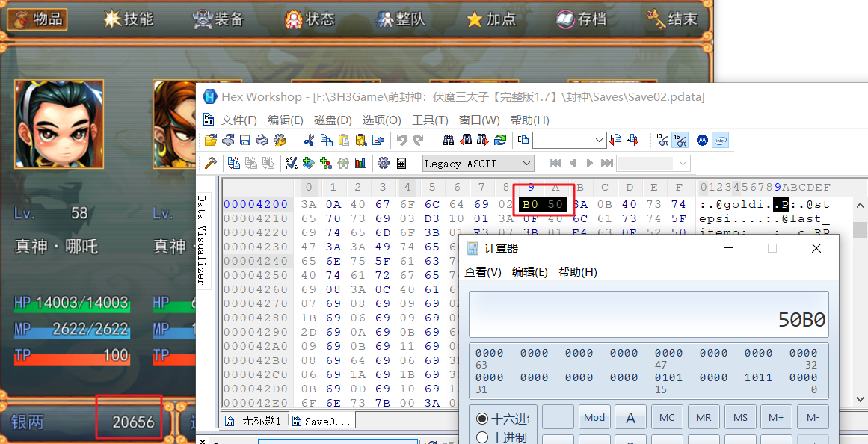Switch to the 无标题1 document tab
Viewport: 868px width, 444px height.
point(254,422)
